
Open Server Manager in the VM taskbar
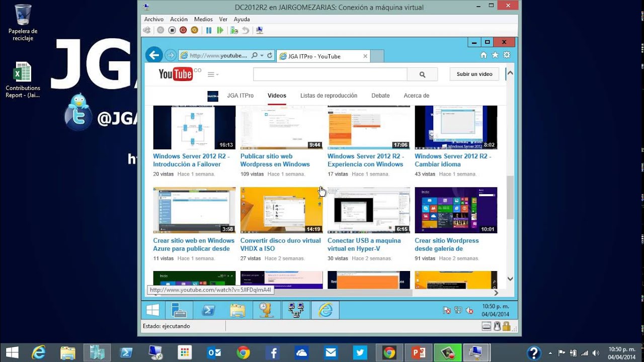[179, 310]
